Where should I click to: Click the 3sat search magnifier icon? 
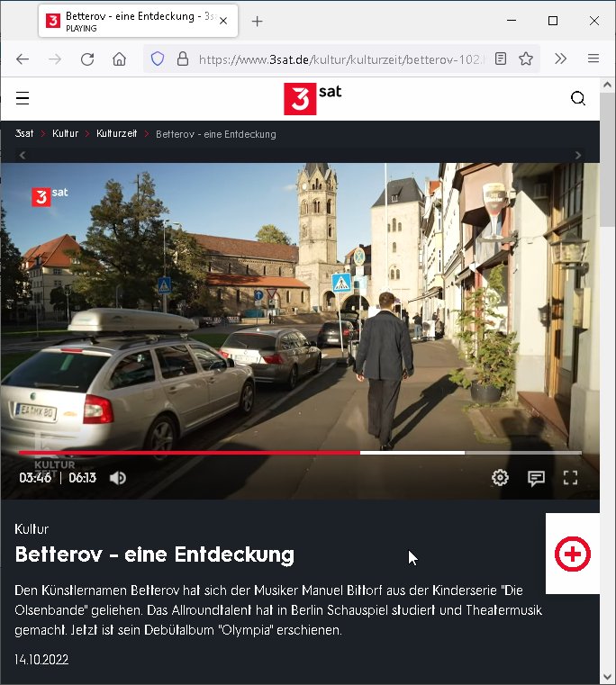coord(578,98)
